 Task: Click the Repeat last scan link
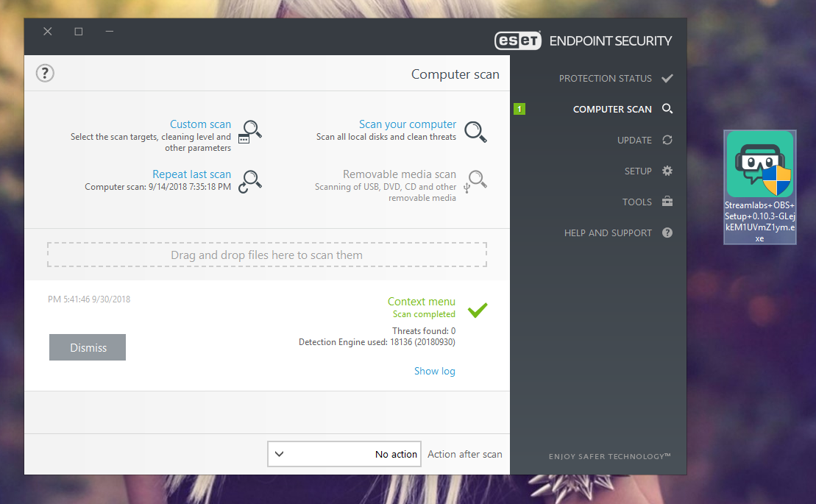click(x=191, y=174)
